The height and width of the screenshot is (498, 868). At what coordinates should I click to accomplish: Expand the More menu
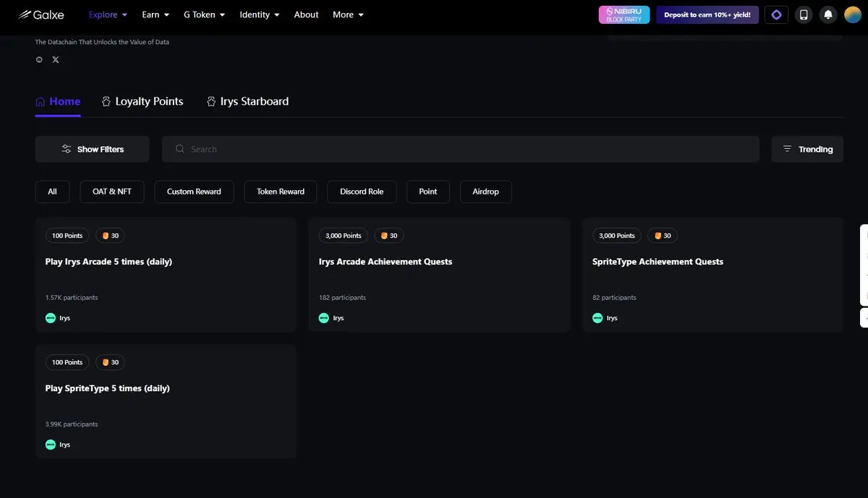point(348,14)
